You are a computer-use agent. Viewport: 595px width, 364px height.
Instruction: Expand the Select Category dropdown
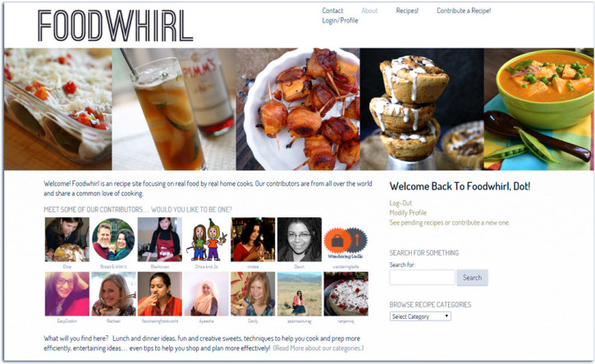point(420,316)
